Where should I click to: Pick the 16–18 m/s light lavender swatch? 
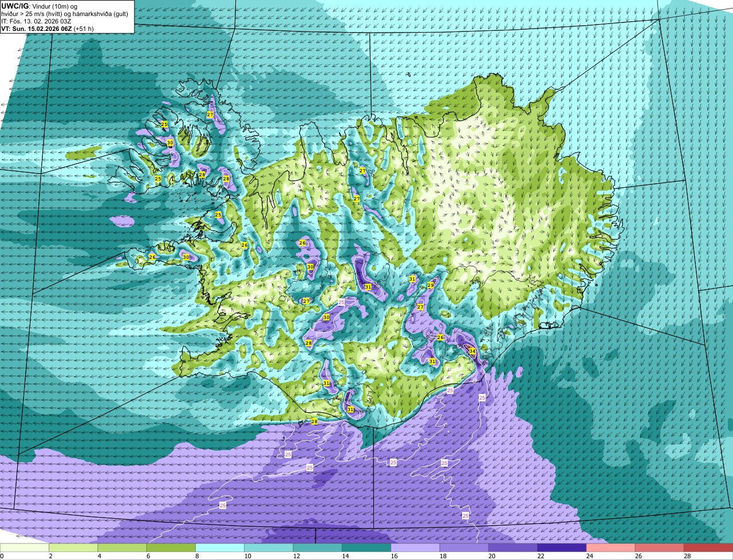[415, 548]
